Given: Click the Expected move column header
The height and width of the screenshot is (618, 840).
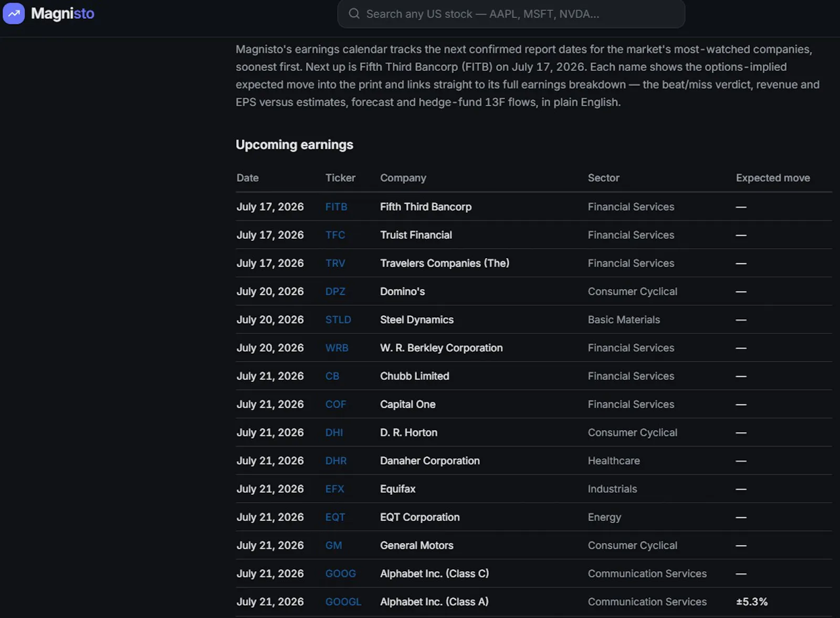Looking at the screenshot, I should pyautogui.click(x=773, y=178).
